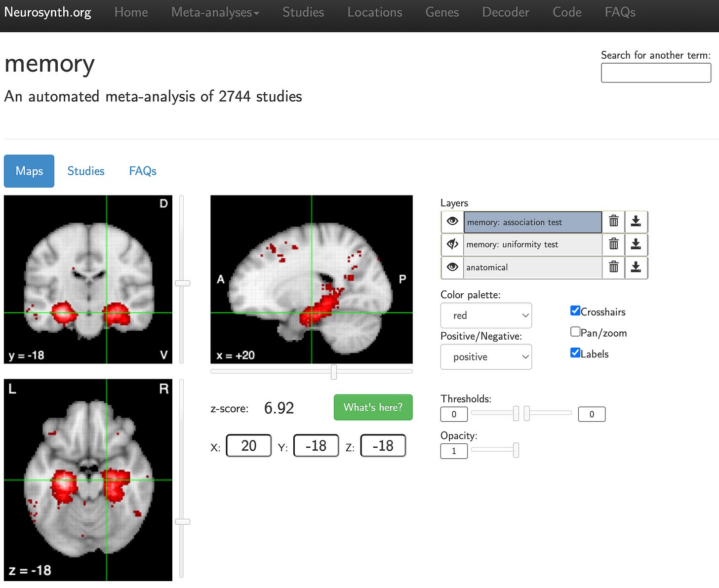Open the Color palette dropdown
This screenshot has height=588, width=719.
[486, 315]
